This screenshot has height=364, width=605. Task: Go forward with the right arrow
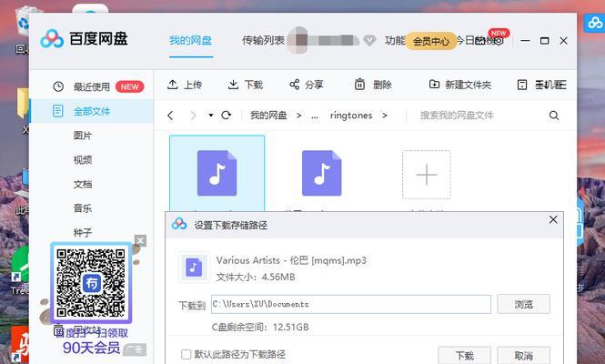coord(193,116)
